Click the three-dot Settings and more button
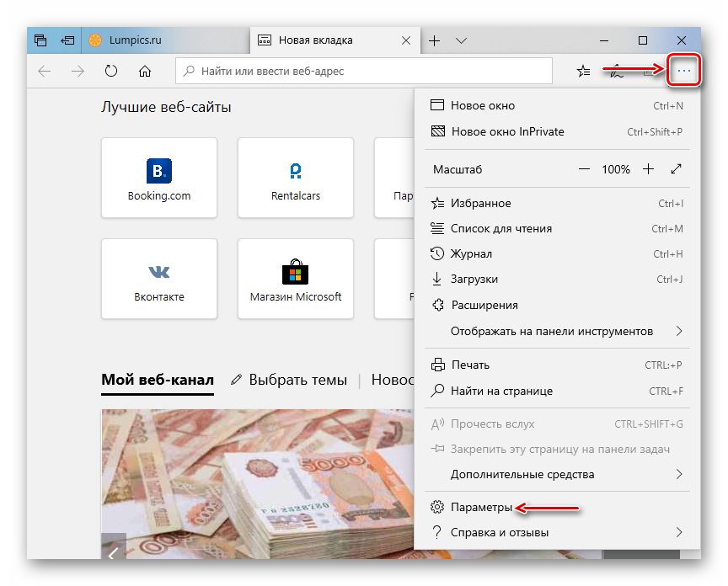 tap(683, 72)
